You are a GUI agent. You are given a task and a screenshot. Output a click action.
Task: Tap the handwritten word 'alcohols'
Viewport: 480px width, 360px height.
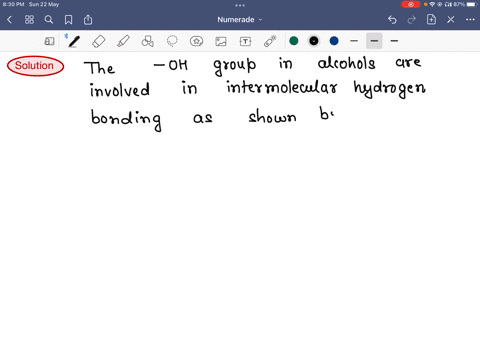(346, 63)
